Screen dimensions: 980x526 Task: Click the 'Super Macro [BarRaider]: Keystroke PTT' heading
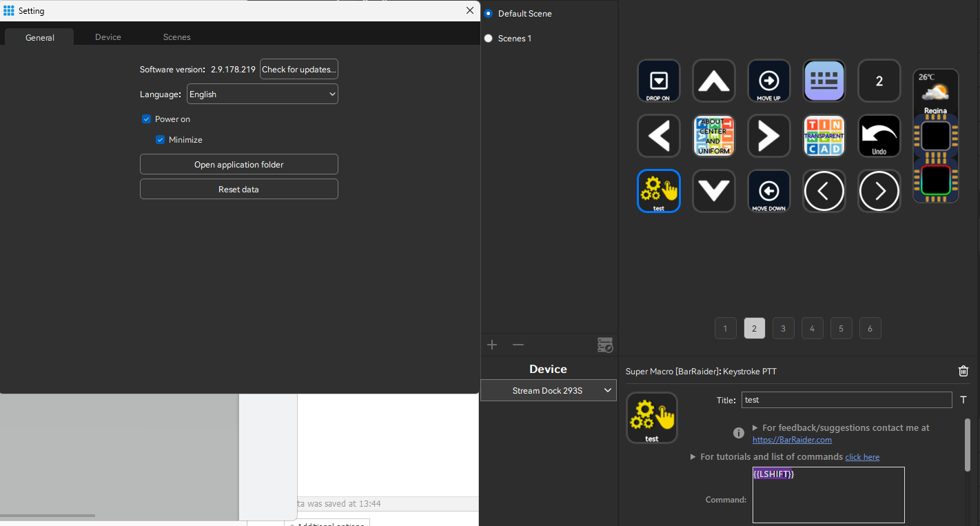click(x=701, y=372)
